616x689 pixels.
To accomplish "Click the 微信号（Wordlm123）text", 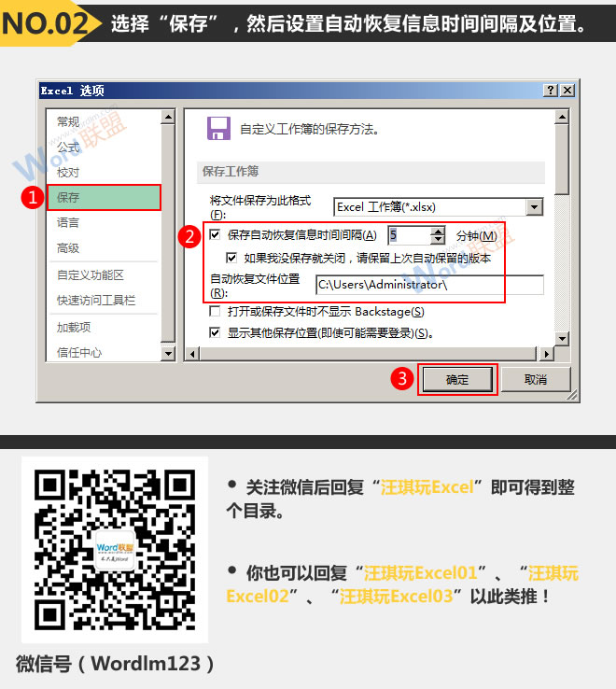I will [x=115, y=664].
